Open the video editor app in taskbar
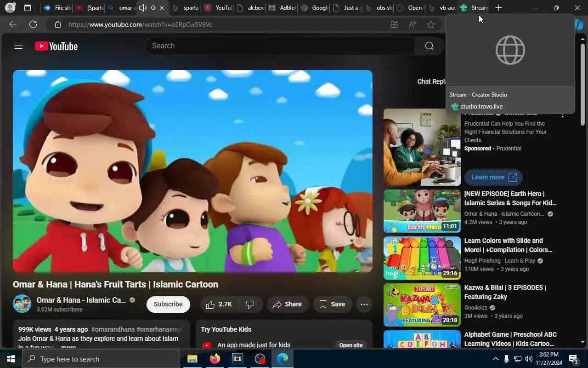The height and width of the screenshot is (368, 588). (237, 359)
